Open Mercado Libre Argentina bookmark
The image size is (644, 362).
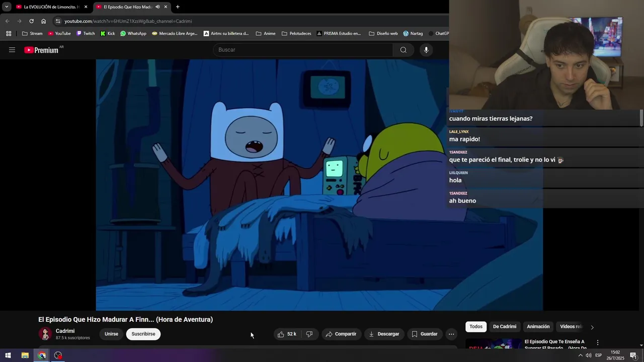[175, 34]
